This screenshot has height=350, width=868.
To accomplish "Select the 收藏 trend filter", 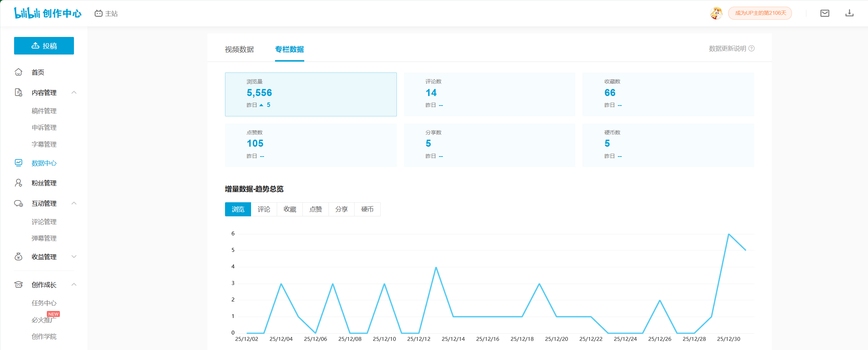I will (x=290, y=209).
